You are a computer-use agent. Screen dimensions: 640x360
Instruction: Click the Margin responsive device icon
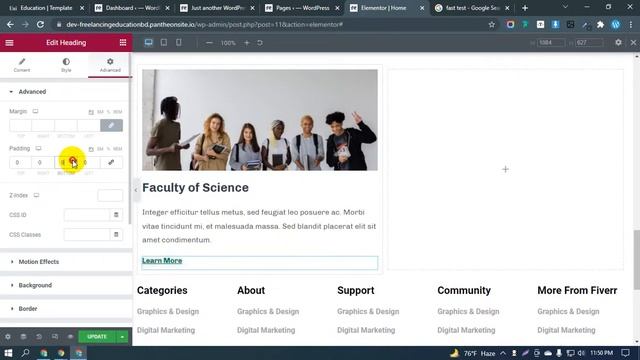36,111
